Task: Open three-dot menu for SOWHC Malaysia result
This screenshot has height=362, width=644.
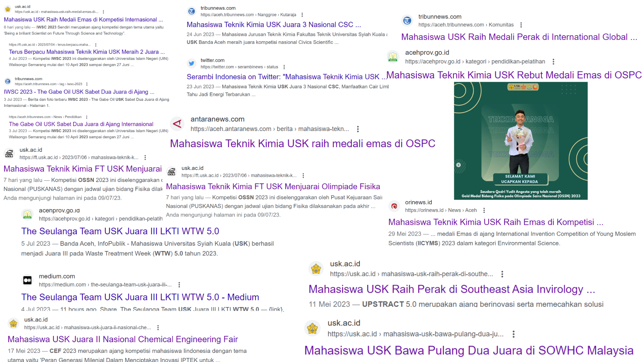Action: 514,334
